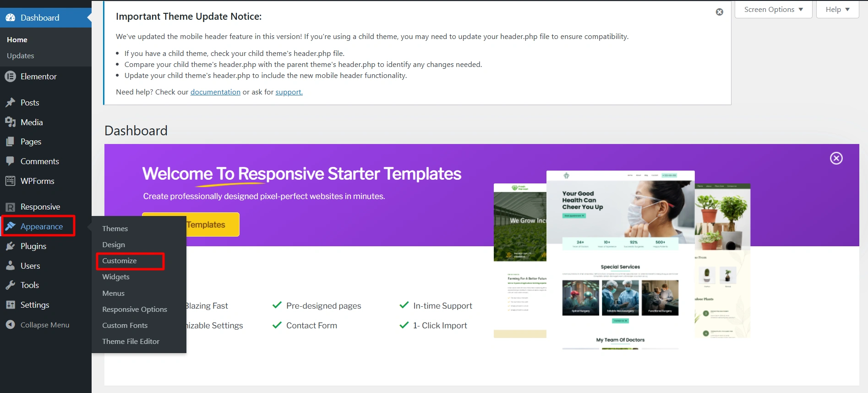Click the 'Important Theme Update Notice:' heading
Viewport: 868px width, 393px height.
tap(189, 17)
